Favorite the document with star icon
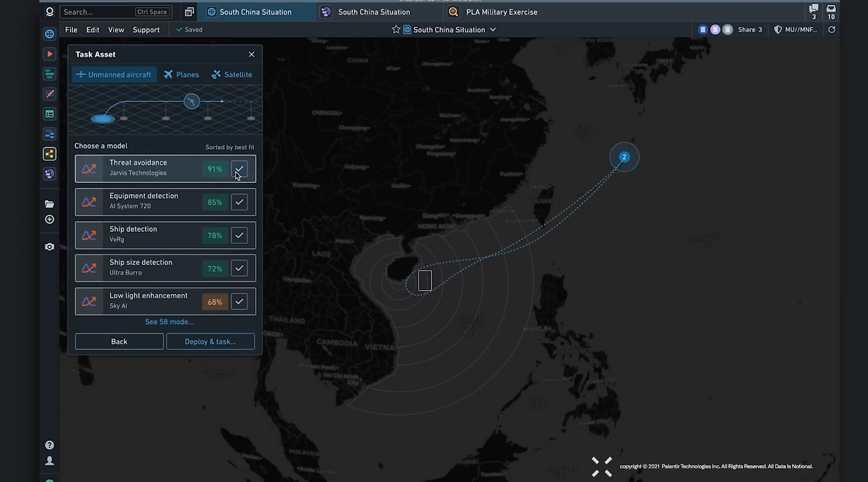Image resolution: width=868 pixels, height=482 pixels. coord(396,30)
